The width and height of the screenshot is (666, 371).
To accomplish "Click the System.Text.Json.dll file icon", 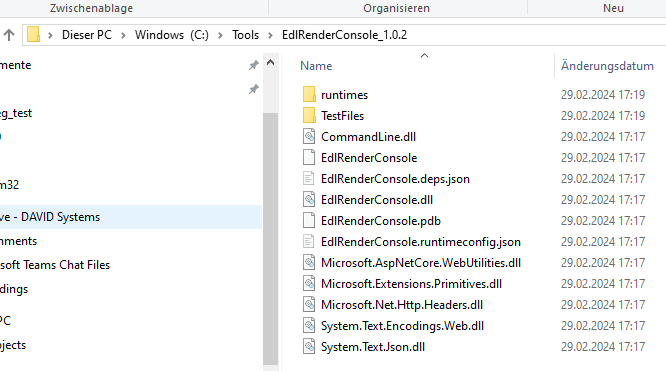I will (x=309, y=346).
